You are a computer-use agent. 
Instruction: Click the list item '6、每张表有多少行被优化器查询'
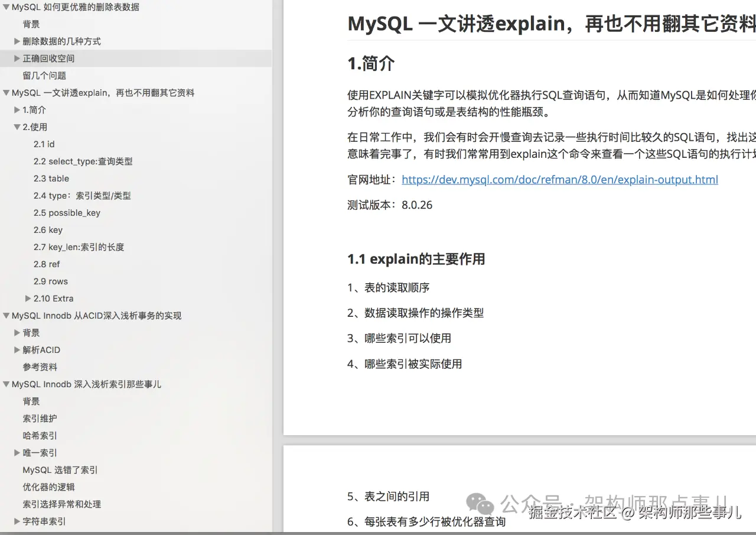coord(426,522)
